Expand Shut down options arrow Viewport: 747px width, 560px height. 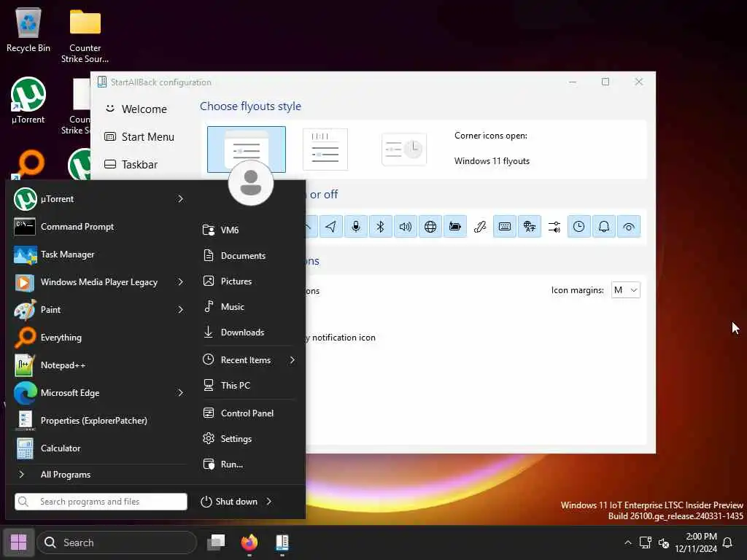tap(269, 502)
